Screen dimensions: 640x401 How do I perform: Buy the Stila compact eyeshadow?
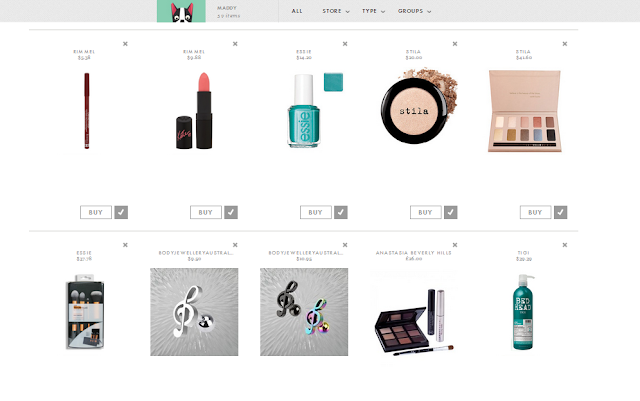(x=425, y=212)
